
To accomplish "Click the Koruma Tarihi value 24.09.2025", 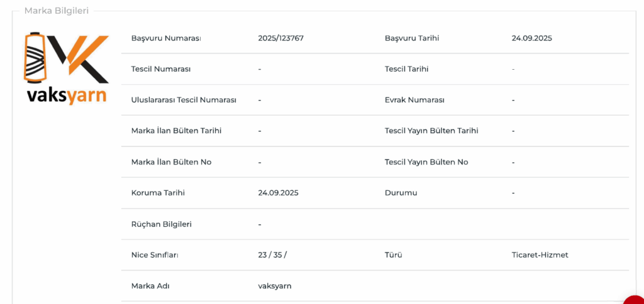I will coord(278,193).
